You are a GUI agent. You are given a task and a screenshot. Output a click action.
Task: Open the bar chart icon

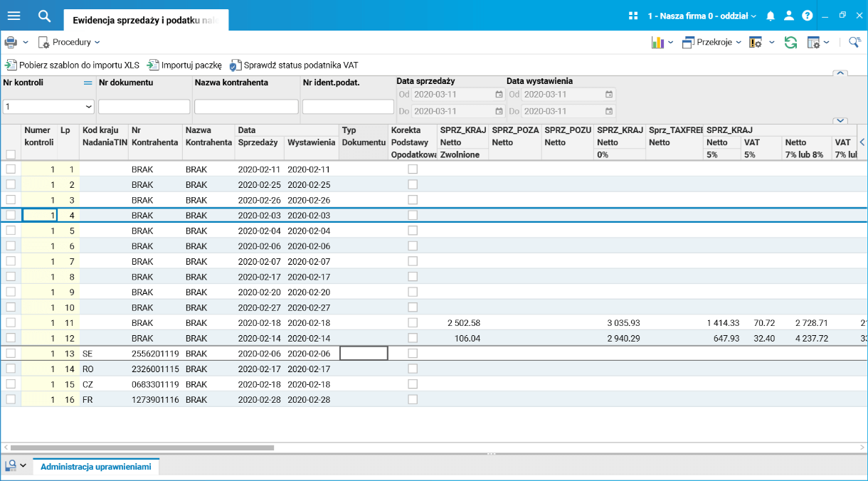(x=657, y=43)
